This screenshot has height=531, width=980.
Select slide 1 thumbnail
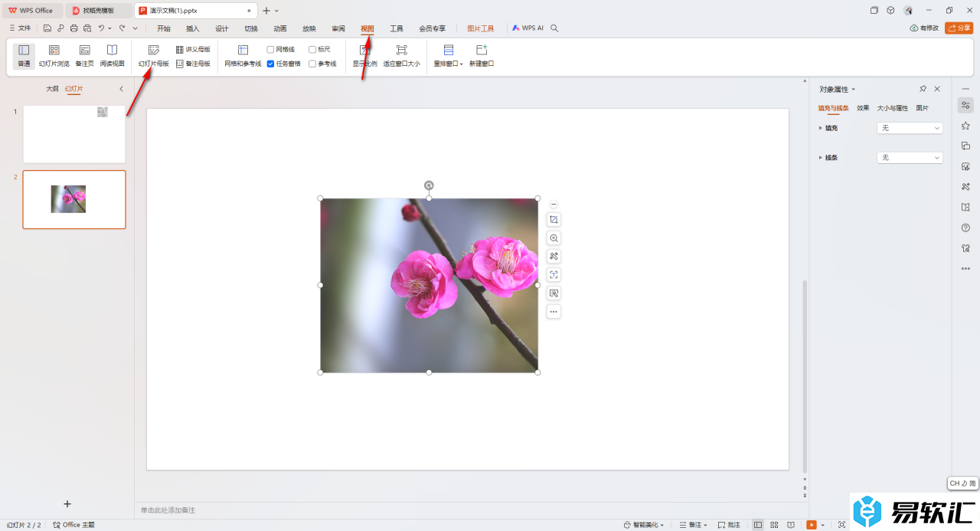coord(74,134)
